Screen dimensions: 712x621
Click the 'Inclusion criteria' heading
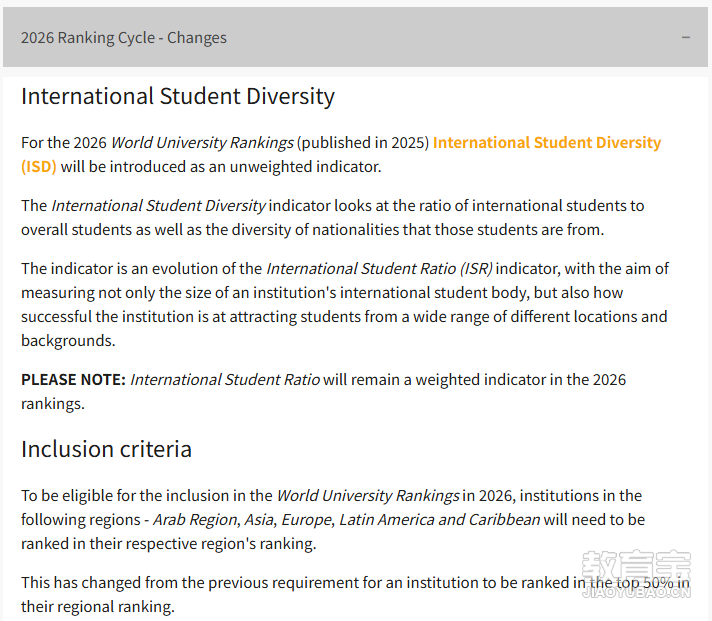coord(106,449)
